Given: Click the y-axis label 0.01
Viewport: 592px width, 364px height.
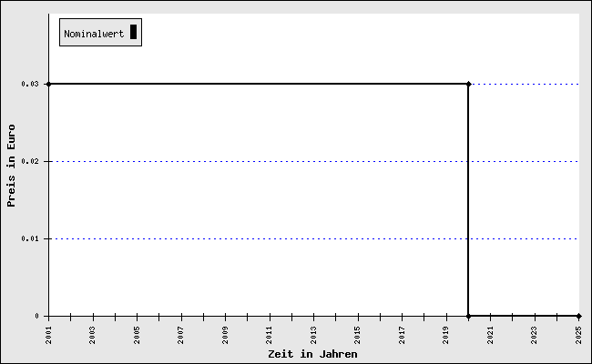Looking at the screenshot, I should coord(30,238).
